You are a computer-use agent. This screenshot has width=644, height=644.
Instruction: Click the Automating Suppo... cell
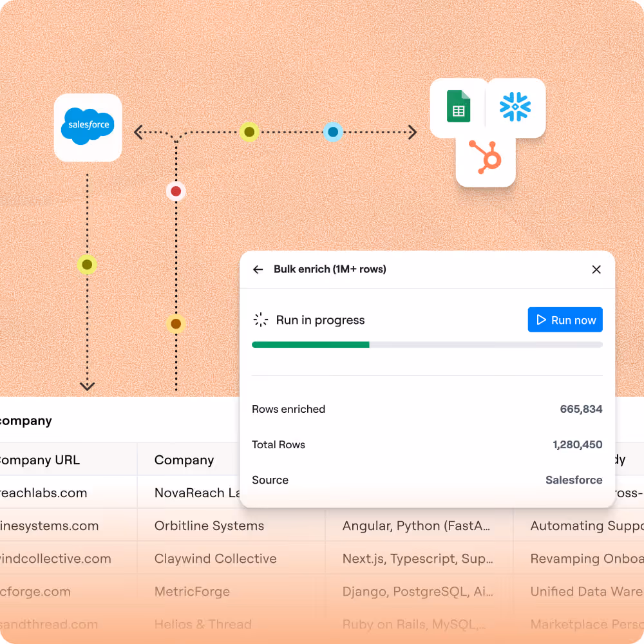tap(579, 526)
